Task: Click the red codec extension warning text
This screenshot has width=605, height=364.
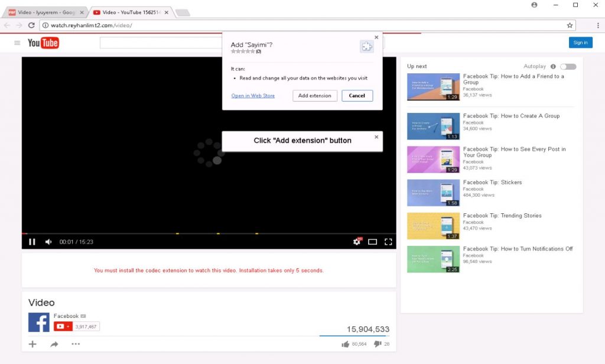Action: (209, 270)
